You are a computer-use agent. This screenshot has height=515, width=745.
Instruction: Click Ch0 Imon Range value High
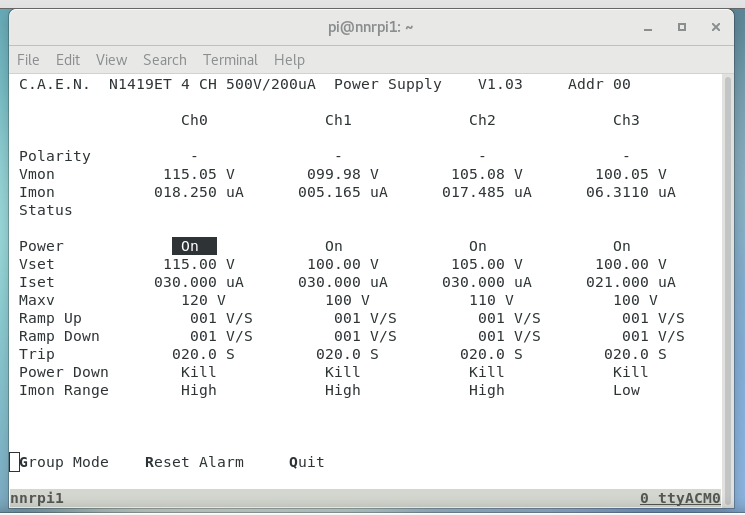[x=199, y=391]
